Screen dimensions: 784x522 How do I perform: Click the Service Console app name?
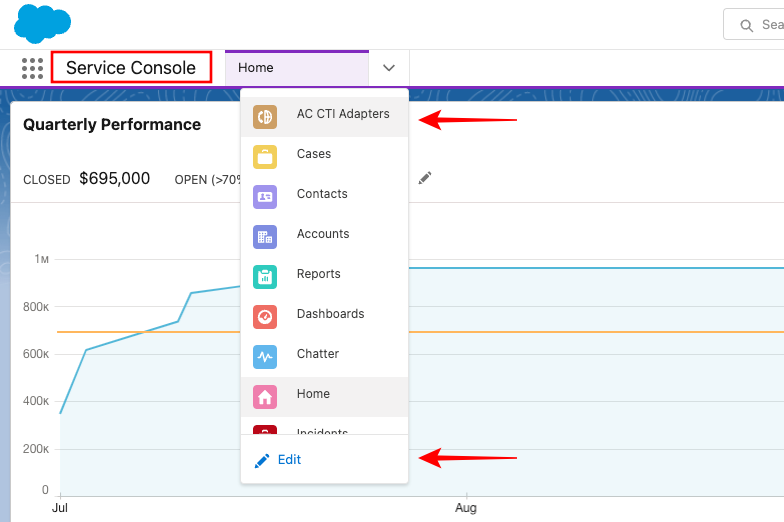(131, 68)
